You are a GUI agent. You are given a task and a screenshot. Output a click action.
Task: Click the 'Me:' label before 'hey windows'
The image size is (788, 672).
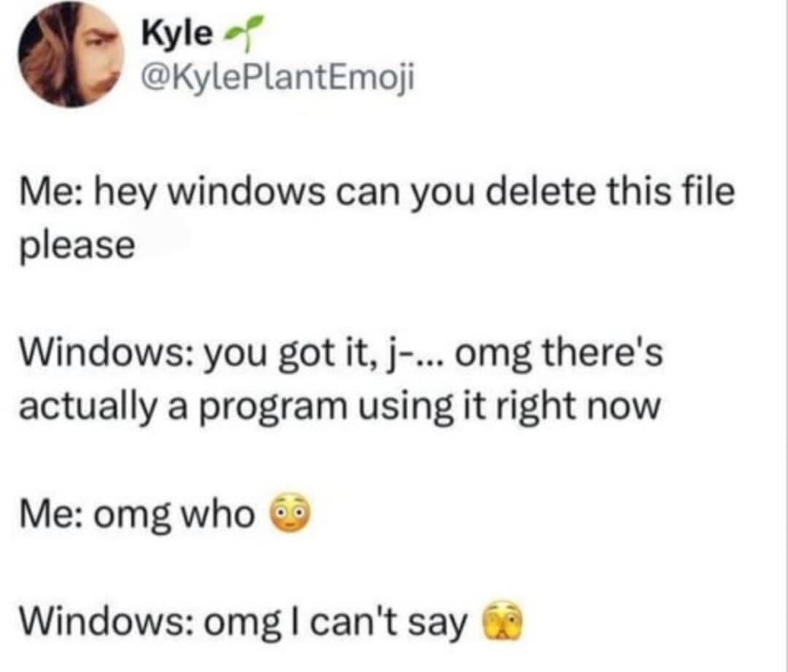click(52, 193)
